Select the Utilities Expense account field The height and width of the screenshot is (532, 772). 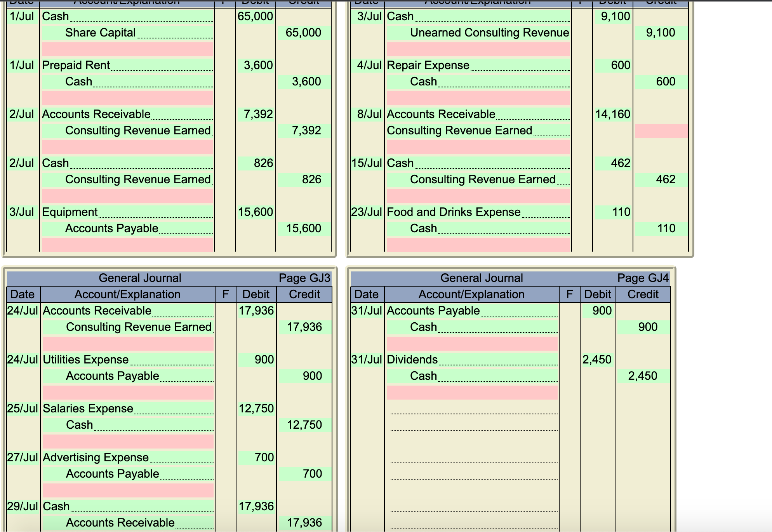coord(127,360)
